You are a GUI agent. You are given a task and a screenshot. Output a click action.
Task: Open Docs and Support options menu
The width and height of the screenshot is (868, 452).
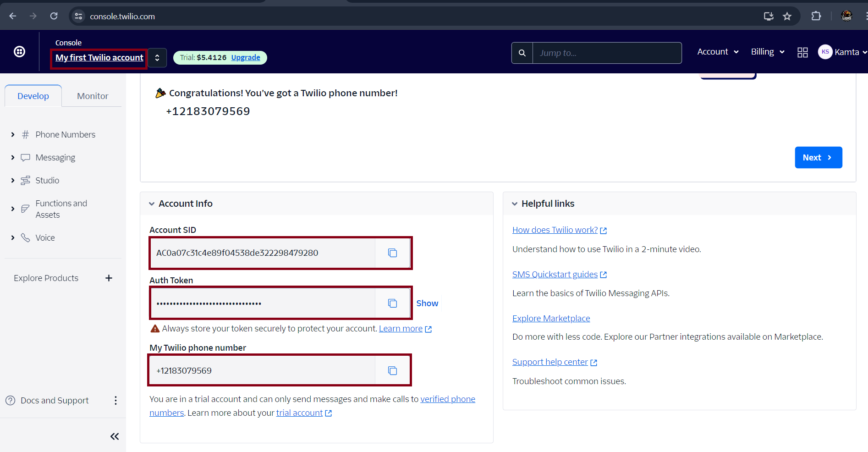point(115,401)
